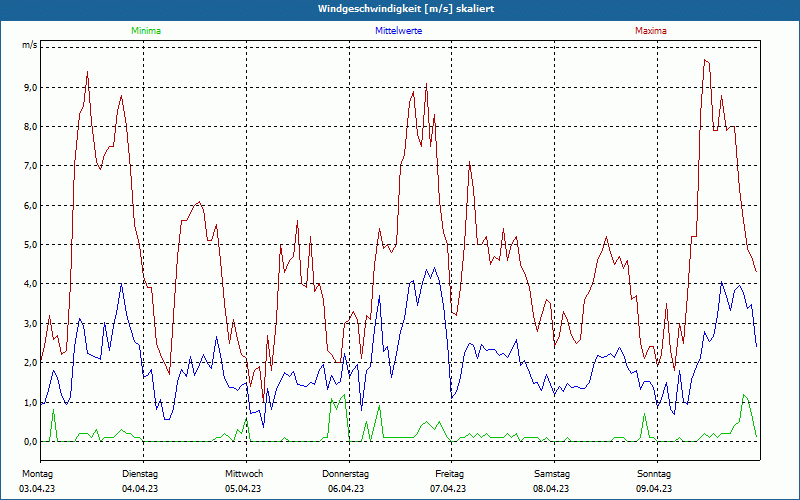Image resolution: width=800 pixels, height=500 pixels.
Task: Click the 'Freitag' day label
Action: (x=449, y=474)
